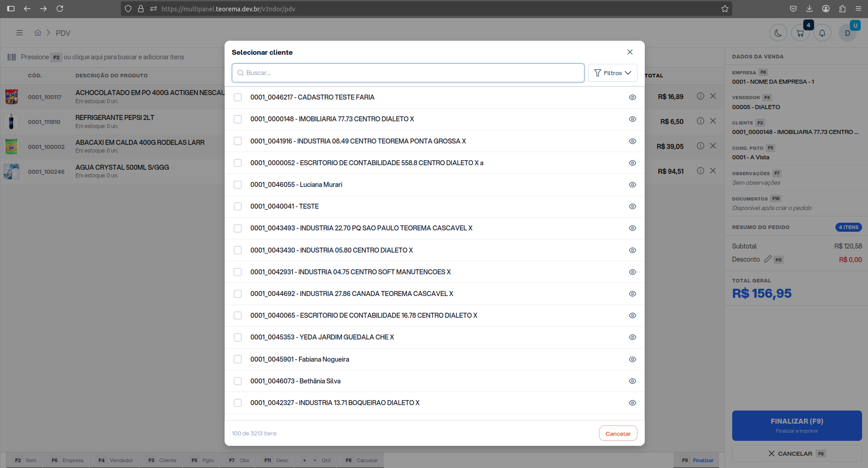Click F11 Desc shortcut in bottom bar
This screenshot has height=468, width=868.
click(x=276, y=460)
